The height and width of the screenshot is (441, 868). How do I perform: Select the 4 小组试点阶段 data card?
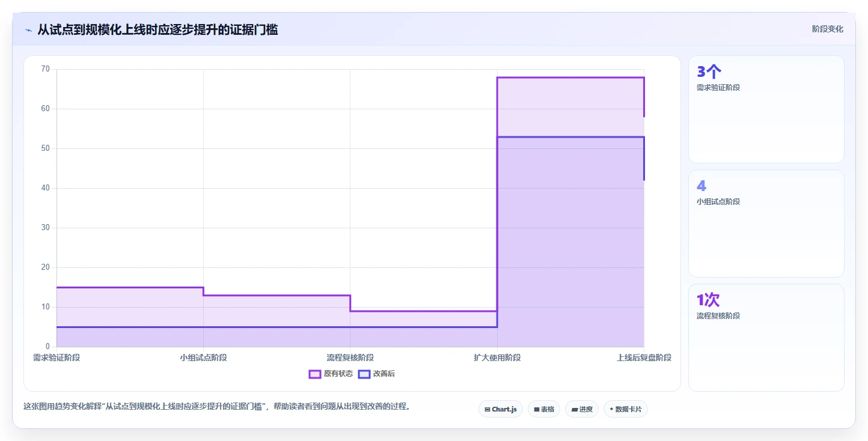pos(766,224)
